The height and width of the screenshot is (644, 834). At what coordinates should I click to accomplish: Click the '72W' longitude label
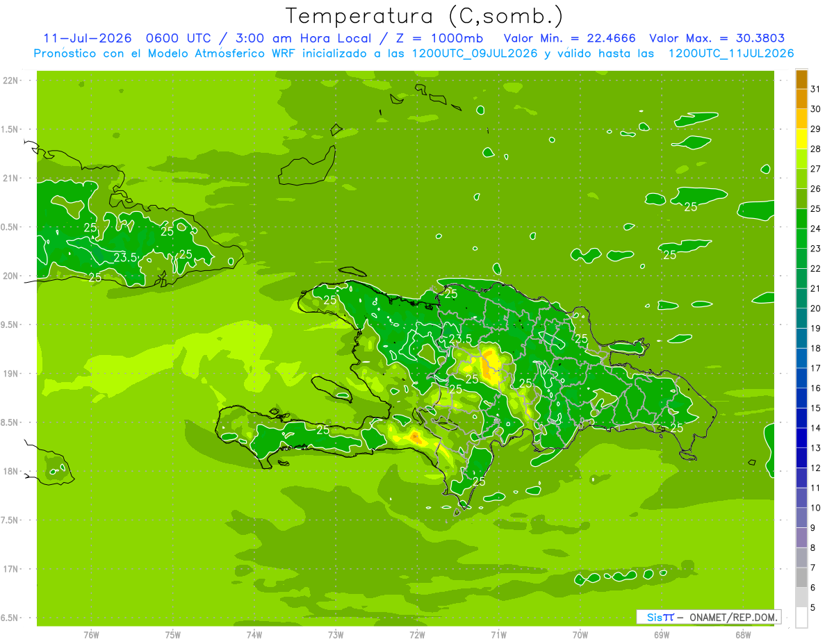click(x=417, y=635)
